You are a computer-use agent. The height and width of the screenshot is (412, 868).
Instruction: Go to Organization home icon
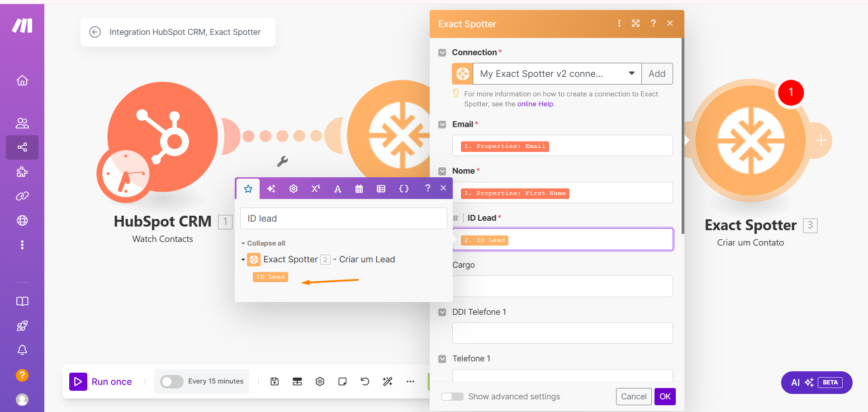click(x=22, y=81)
